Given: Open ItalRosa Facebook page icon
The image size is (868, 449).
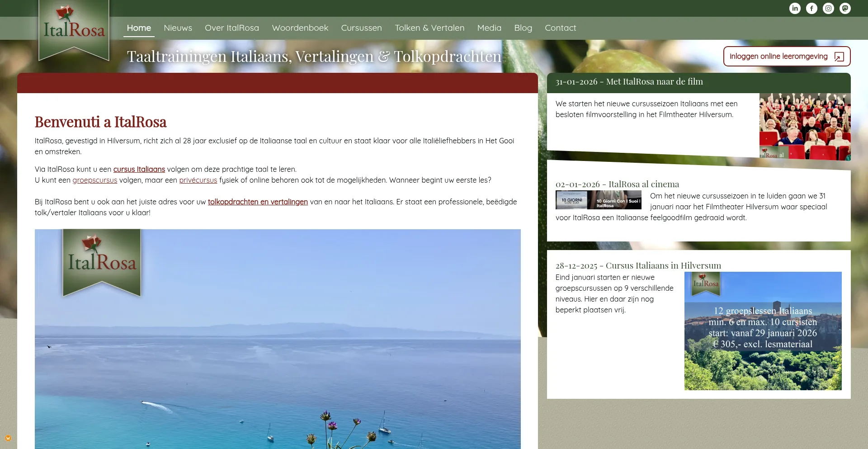Looking at the screenshot, I should [811, 9].
